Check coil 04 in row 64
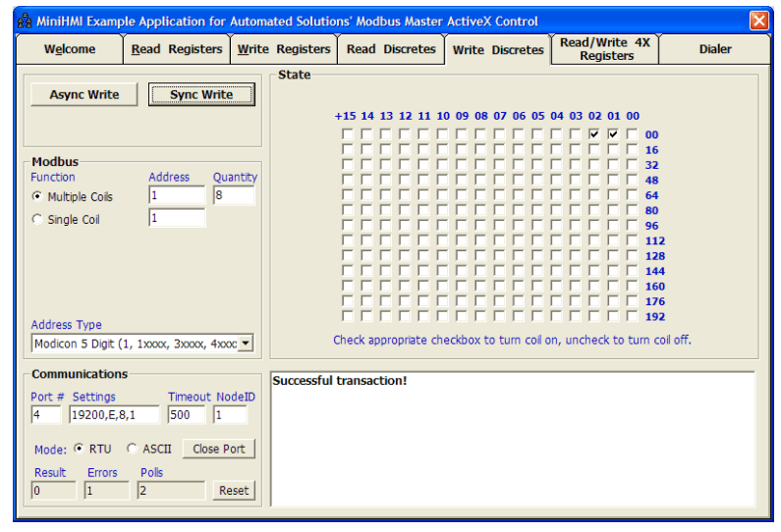 (x=556, y=194)
